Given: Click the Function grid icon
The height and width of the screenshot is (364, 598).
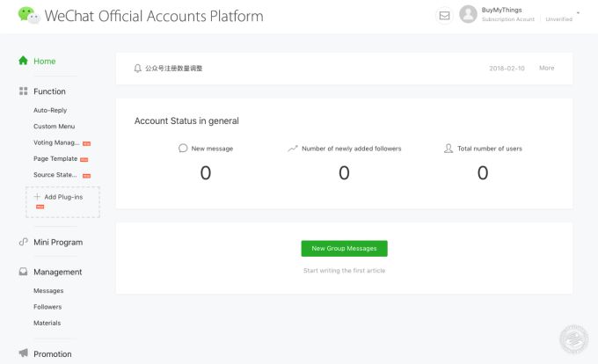Looking at the screenshot, I should pyautogui.click(x=24, y=91).
